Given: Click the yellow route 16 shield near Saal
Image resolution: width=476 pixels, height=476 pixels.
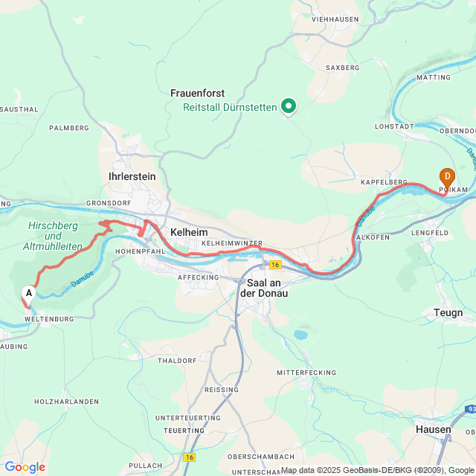Looking at the screenshot, I should pos(275,265).
